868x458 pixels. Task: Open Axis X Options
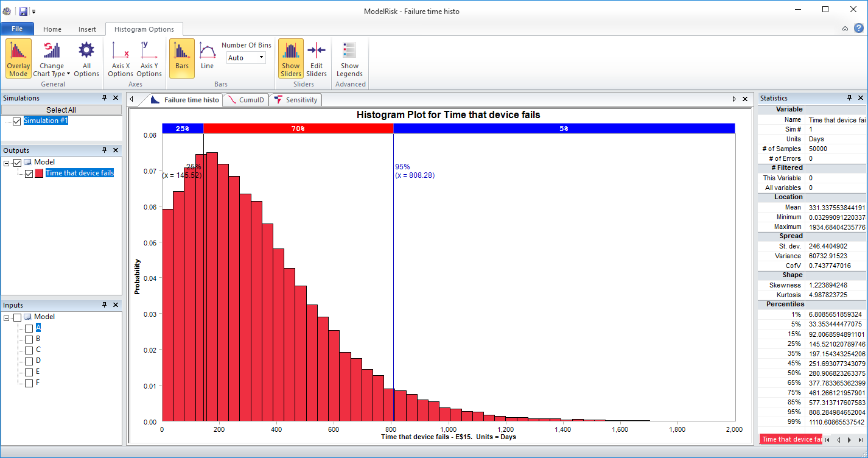coord(120,58)
